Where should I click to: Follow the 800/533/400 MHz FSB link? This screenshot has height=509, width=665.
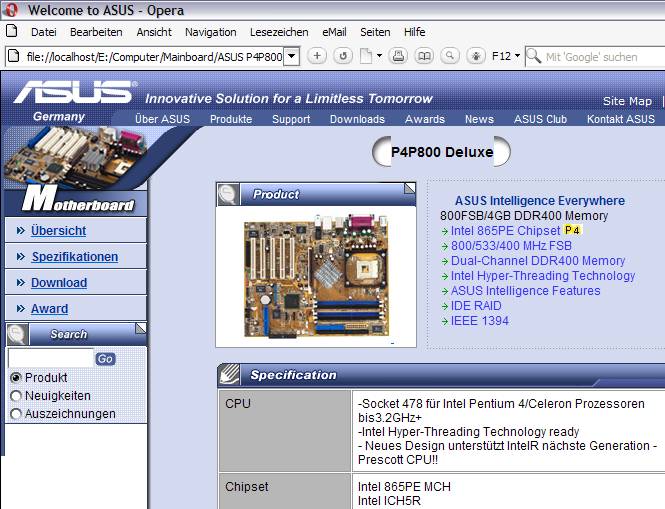[511, 246]
